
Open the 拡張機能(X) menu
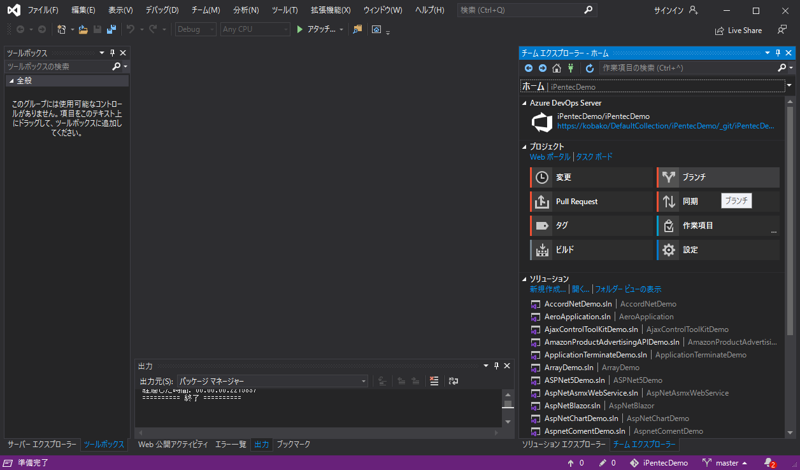coord(331,10)
